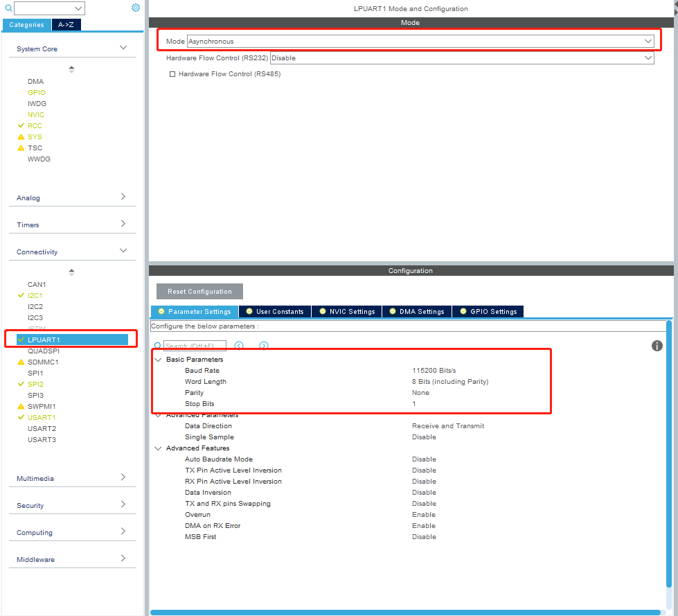The height and width of the screenshot is (616, 678).
Task: Click the sort arrows above CAN1 list
Action: click(72, 272)
